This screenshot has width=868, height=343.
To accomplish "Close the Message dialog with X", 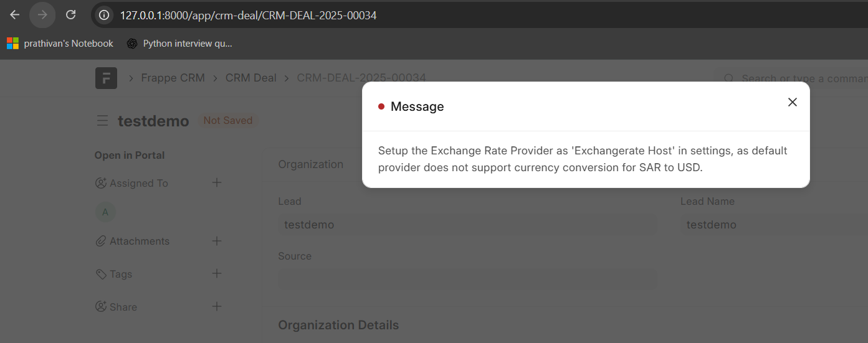I will pos(792,102).
